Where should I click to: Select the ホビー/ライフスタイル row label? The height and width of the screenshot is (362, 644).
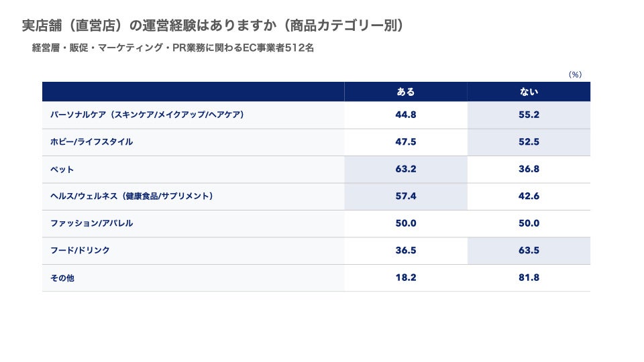click(91, 142)
